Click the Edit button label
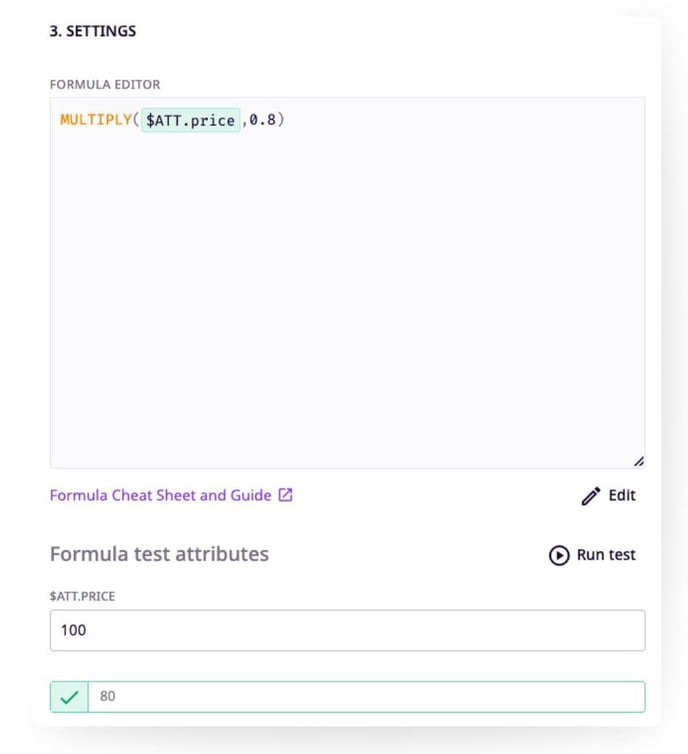 coord(621,496)
